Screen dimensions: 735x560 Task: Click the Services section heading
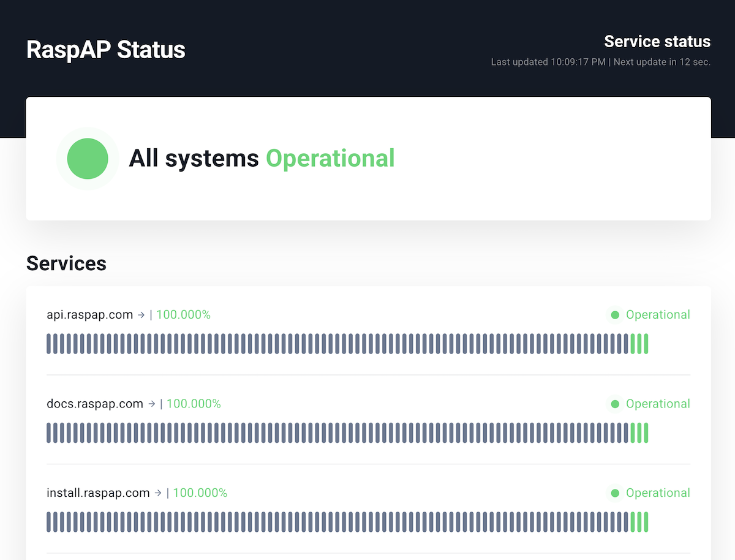click(66, 263)
